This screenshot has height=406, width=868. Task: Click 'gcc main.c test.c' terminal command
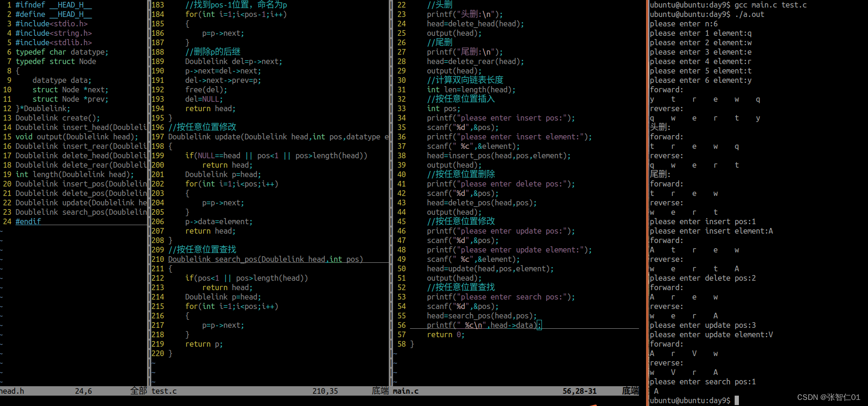pyautogui.click(x=770, y=5)
